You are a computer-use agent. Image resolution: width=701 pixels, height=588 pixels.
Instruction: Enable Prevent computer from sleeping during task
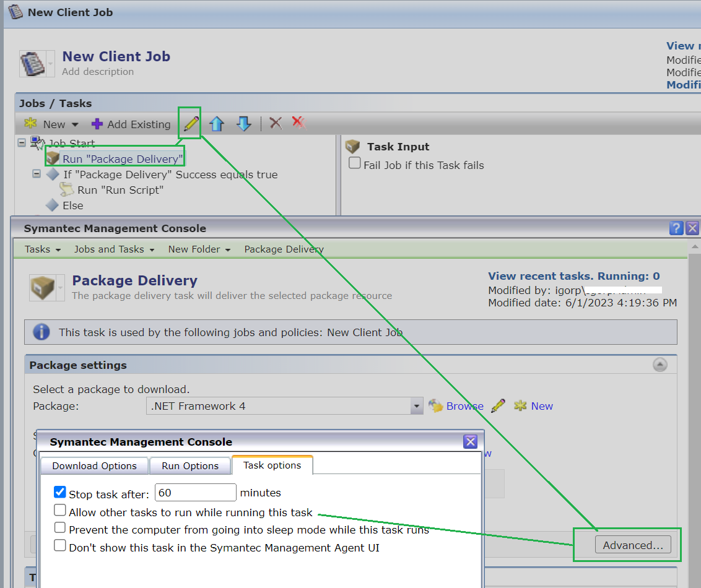59,527
